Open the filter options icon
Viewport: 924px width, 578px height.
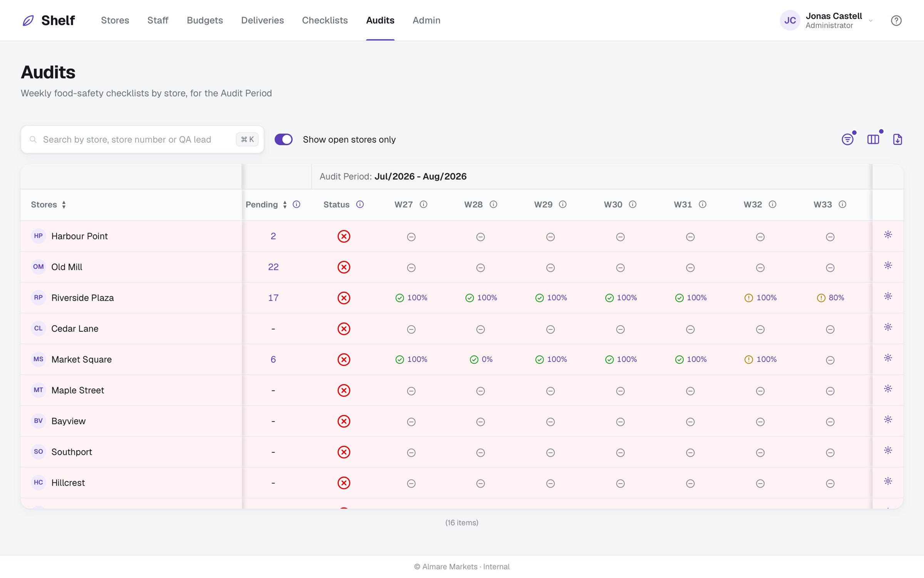tap(847, 139)
